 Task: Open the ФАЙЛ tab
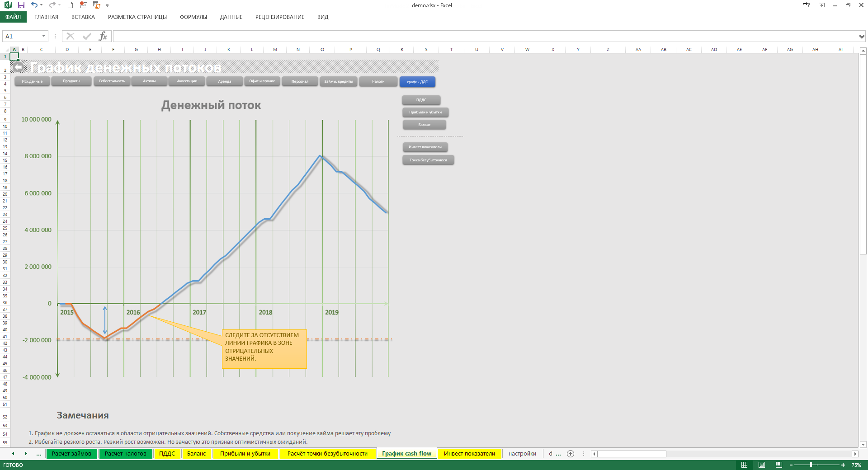click(x=13, y=17)
